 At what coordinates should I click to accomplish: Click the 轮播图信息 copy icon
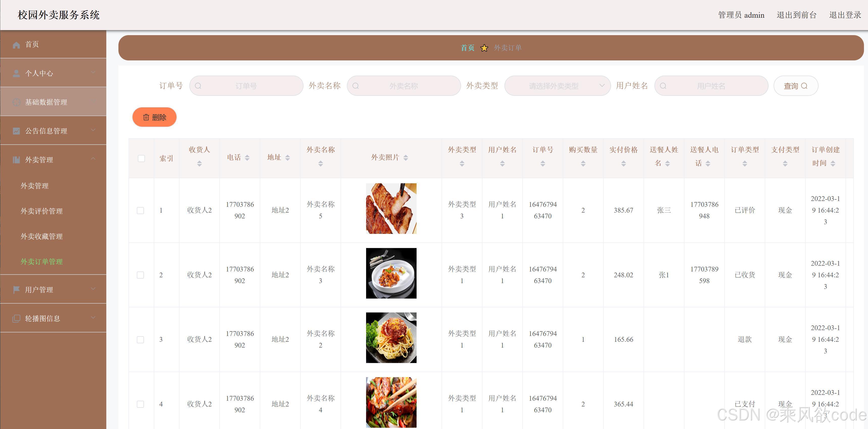tap(16, 318)
